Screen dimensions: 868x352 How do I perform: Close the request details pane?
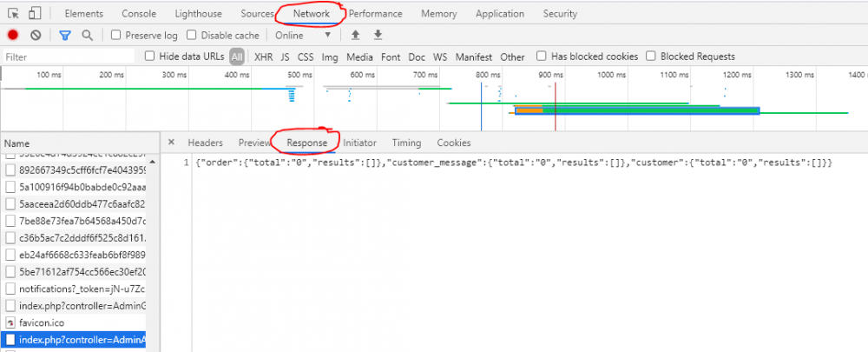pos(171,142)
